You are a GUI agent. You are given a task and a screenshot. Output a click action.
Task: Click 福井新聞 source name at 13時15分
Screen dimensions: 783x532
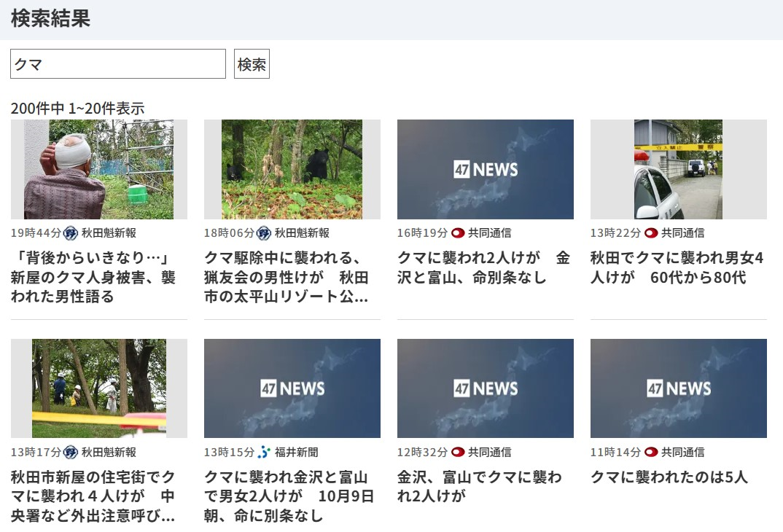click(x=296, y=452)
